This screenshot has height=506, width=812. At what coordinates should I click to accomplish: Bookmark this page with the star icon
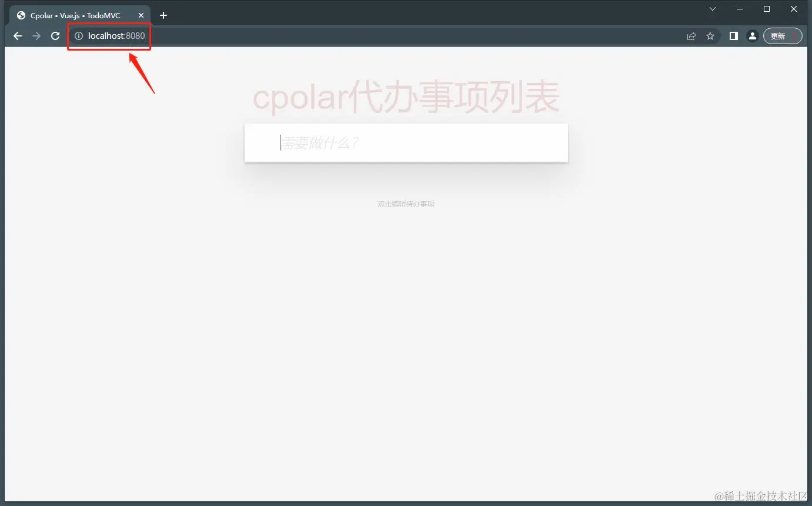tap(710, 36)
